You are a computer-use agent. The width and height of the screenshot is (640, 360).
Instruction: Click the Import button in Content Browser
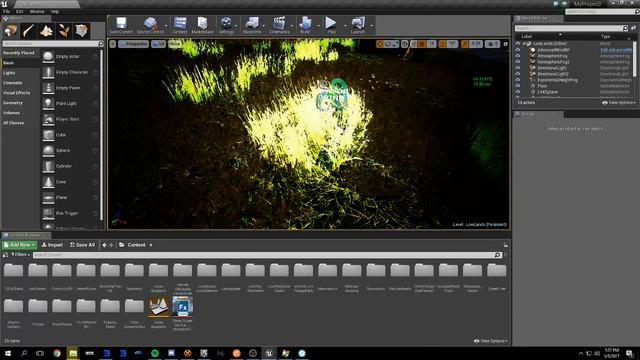click(x=52, y=245)
